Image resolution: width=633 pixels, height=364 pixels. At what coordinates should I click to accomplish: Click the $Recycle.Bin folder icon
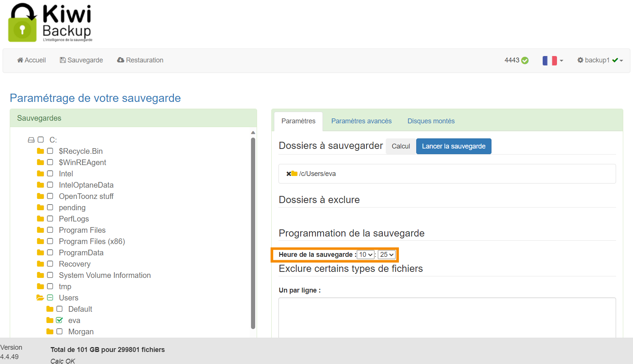coord(41,151)
